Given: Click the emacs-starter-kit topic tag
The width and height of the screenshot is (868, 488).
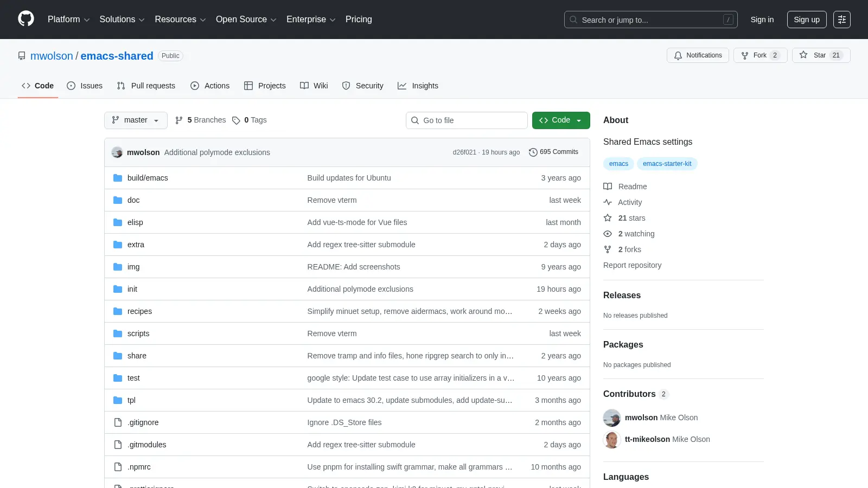Looking at the screenshot, I should pos(667,164).
